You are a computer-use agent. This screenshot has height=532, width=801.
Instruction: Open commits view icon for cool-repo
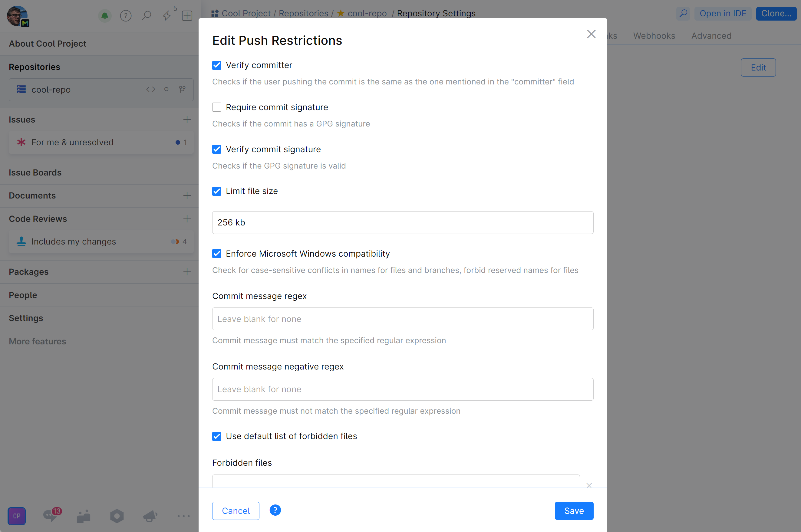[x=166, y=89]
